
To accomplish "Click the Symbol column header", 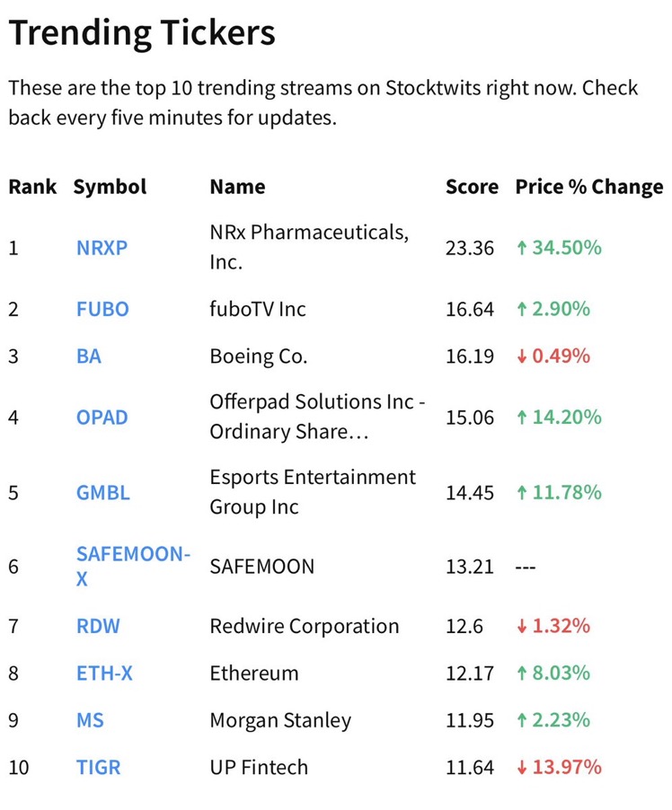I will [x=110, y=188].
